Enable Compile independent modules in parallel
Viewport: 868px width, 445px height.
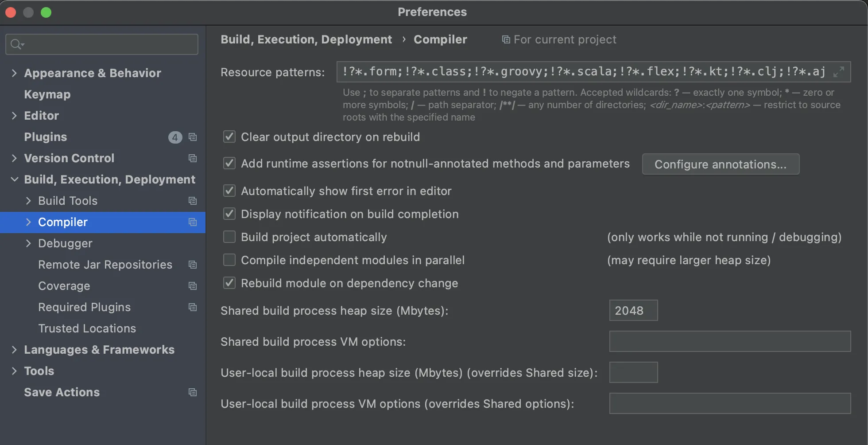tap(229, 260)
